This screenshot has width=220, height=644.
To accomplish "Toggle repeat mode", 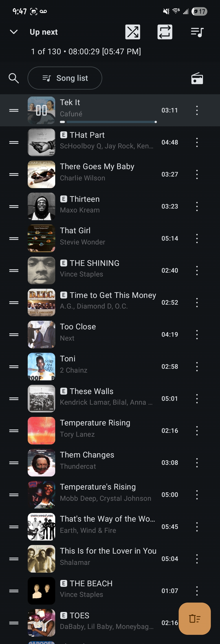I will (x=165, y=32).
